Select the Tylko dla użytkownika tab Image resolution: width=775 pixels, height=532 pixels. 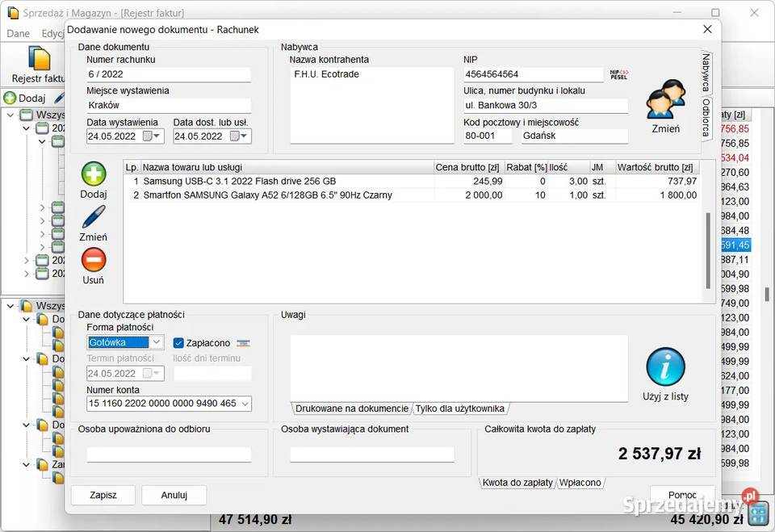click(x=462, y=408)
